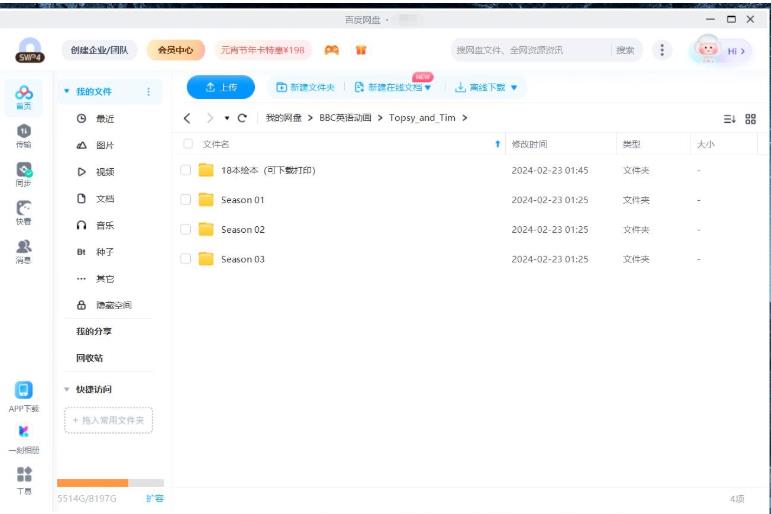This screenshot has height=514, width=771.
Task: Open the 新建在线文档 dropdown arrow
Action: click(x=428, y=88)
